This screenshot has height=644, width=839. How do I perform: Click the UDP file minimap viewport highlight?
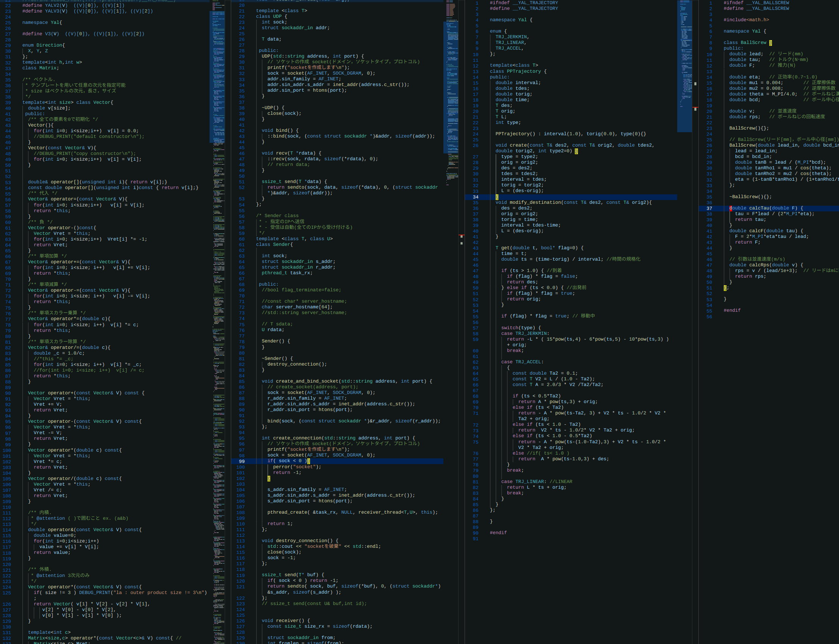[450, 88]
